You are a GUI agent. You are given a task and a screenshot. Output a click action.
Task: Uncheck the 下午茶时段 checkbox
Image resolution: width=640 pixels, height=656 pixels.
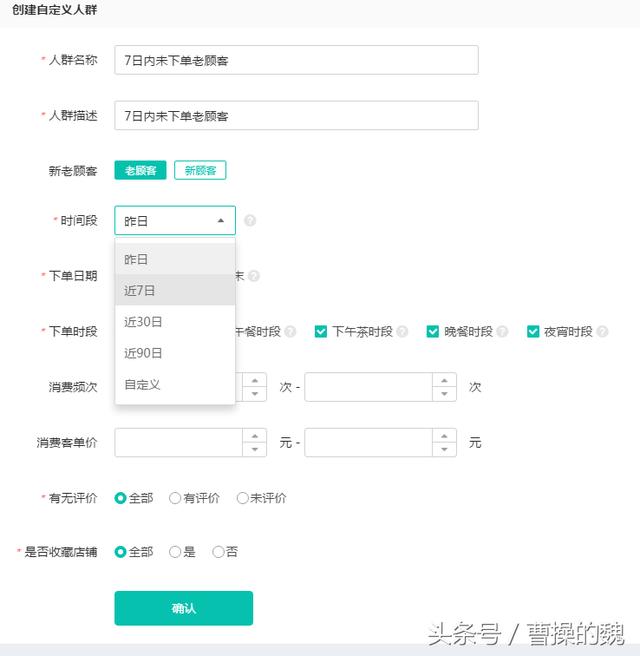click(x=321, y=332)
